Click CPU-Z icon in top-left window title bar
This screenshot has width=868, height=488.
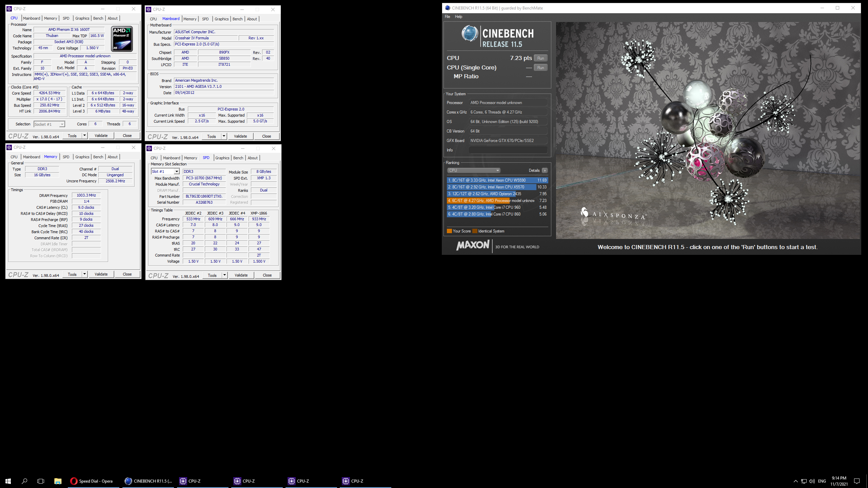pyautogui.click(x=9, y=9)
